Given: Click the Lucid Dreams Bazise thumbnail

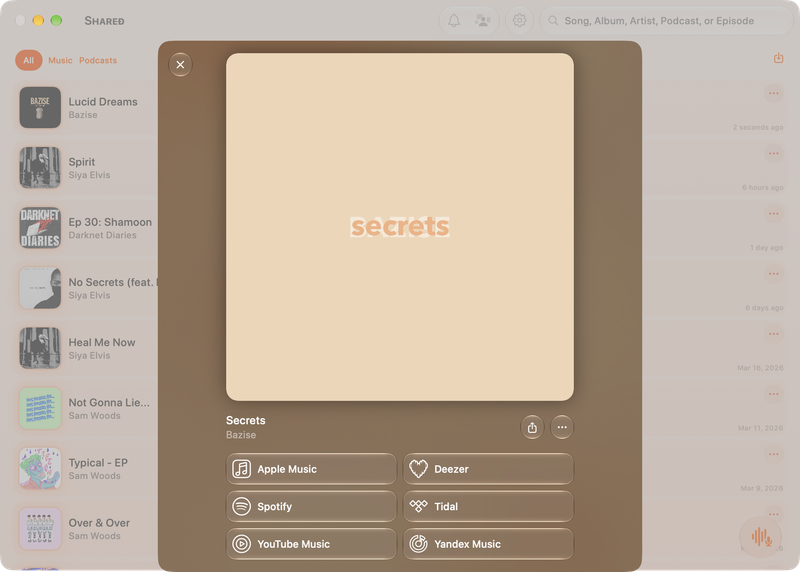Looking at the screenshot, I should click(x=40, y=108).
